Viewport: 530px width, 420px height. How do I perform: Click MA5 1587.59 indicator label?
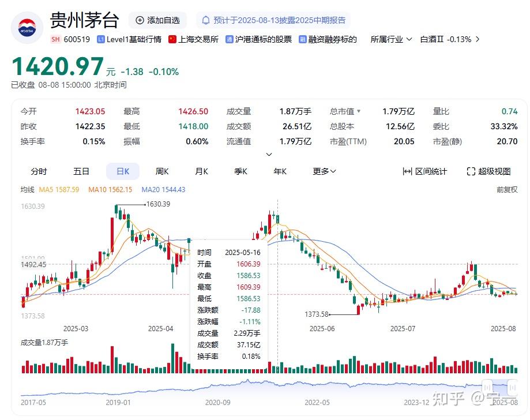click(59, 190)
